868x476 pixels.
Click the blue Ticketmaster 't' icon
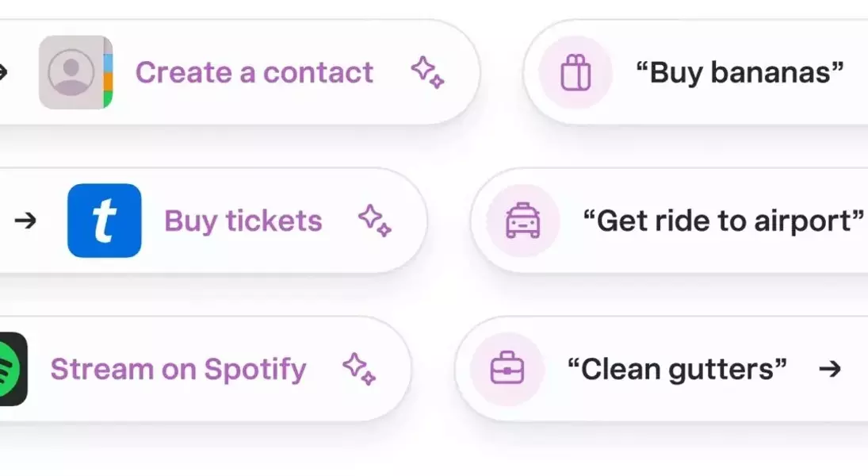(104, 221)
